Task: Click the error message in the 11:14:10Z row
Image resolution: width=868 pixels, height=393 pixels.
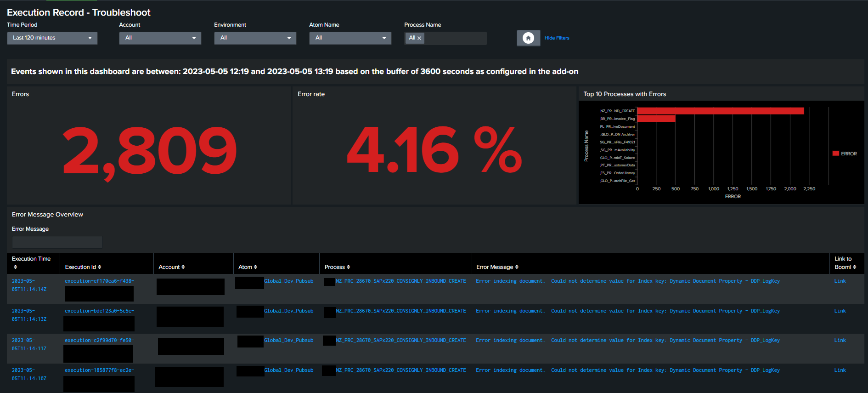Action: pos(628,370)
